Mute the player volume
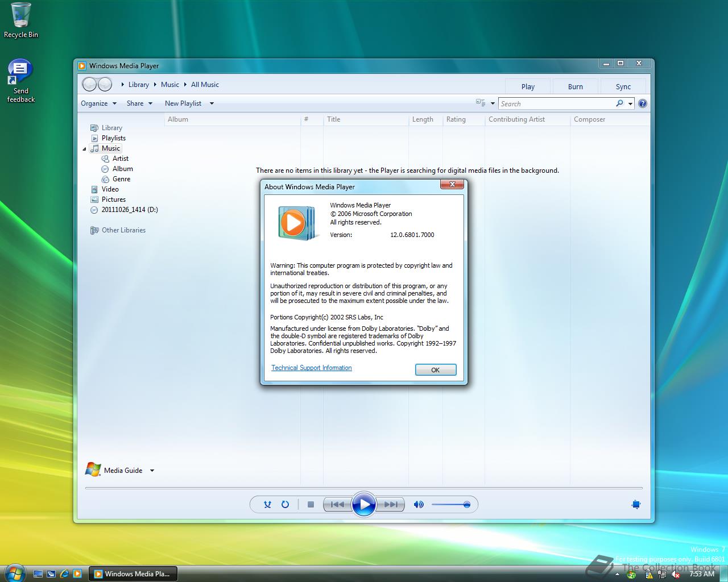Screen dimensions: 728x582 (x=419, y=504)
